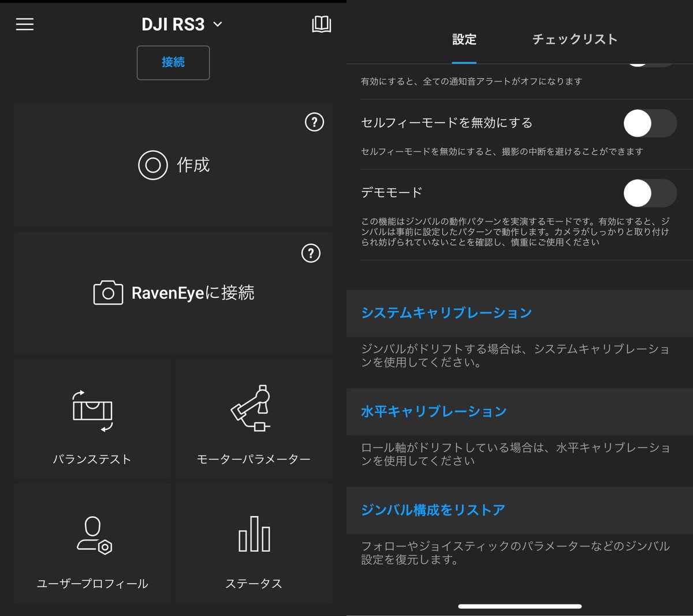Screen dimensions: 693x616
Task: Tap the user profile person icon
Action: click(94, 536)
